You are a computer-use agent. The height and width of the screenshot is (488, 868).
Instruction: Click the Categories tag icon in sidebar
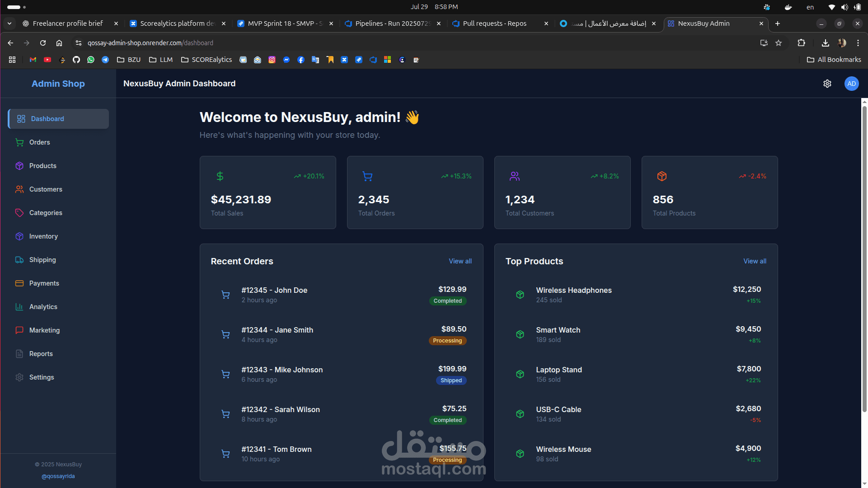(19, 213)
